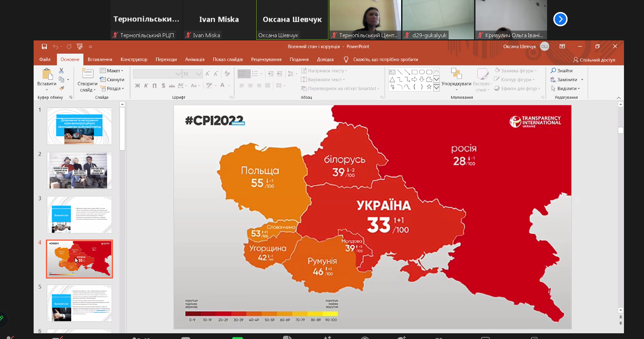
Task: Click the Redo/repeat icon
Action: pyautogui.click(x=69, y=46)
